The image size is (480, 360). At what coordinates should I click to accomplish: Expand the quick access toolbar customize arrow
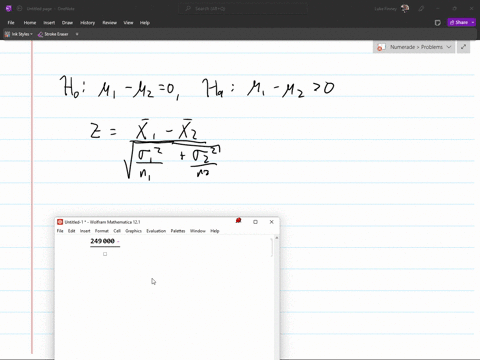pos(77,34)
